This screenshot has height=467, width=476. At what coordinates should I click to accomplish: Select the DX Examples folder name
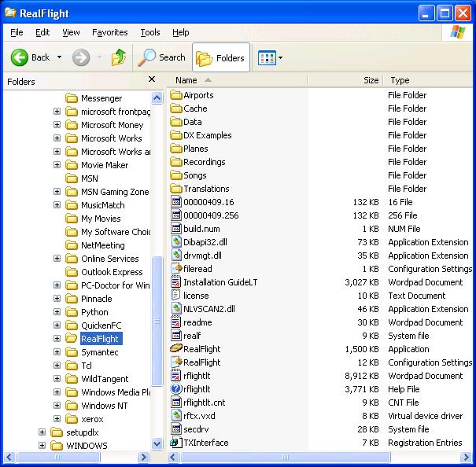point(208,135)
